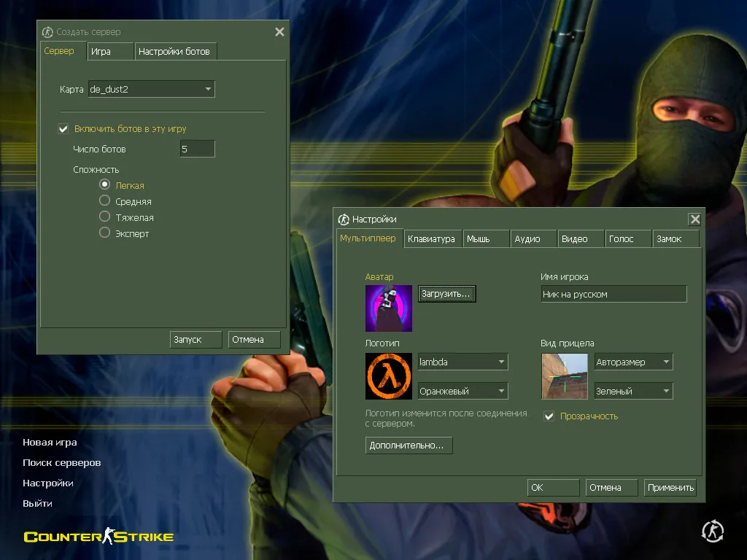The image size is (747, 560).
Task: Click Отмена in the Создать сервер window
Action: (255, 340)
